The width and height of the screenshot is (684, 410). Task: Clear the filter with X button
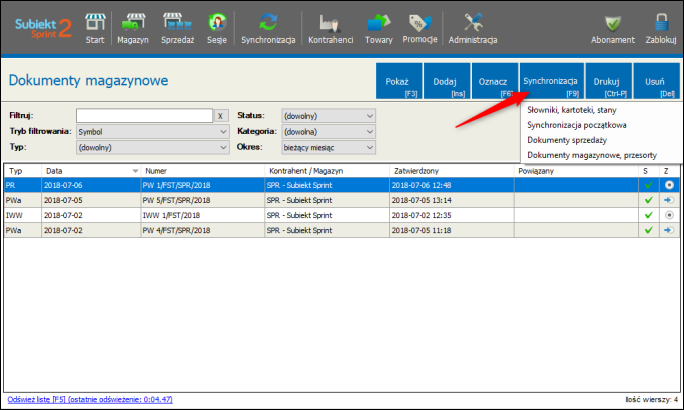(x=221, y=115)
